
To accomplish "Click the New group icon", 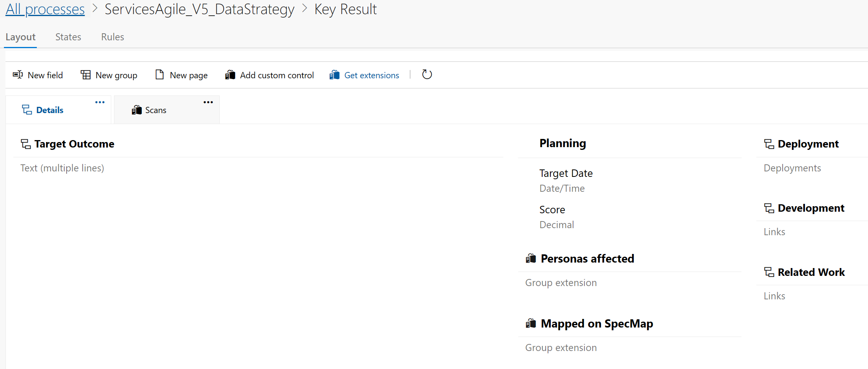I will point(85,75).
